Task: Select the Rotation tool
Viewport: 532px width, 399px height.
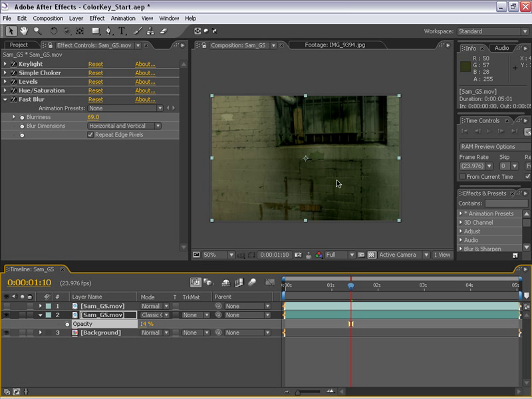Action: click(54, 31)
